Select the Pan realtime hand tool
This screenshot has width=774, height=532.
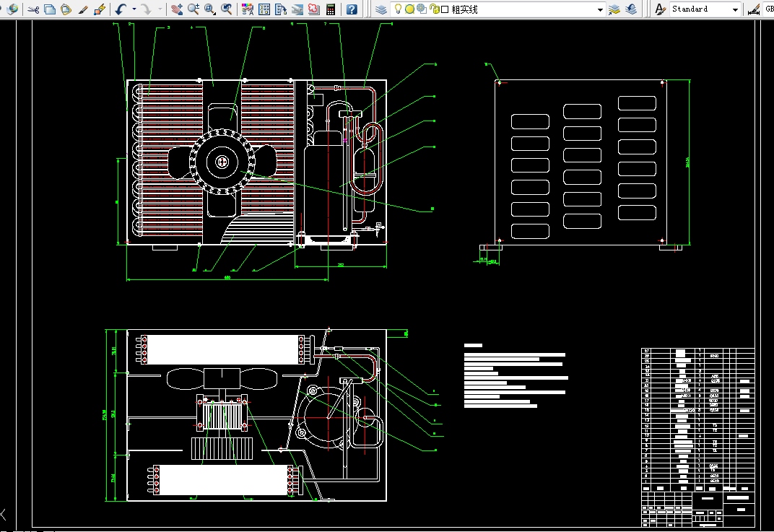177,9
